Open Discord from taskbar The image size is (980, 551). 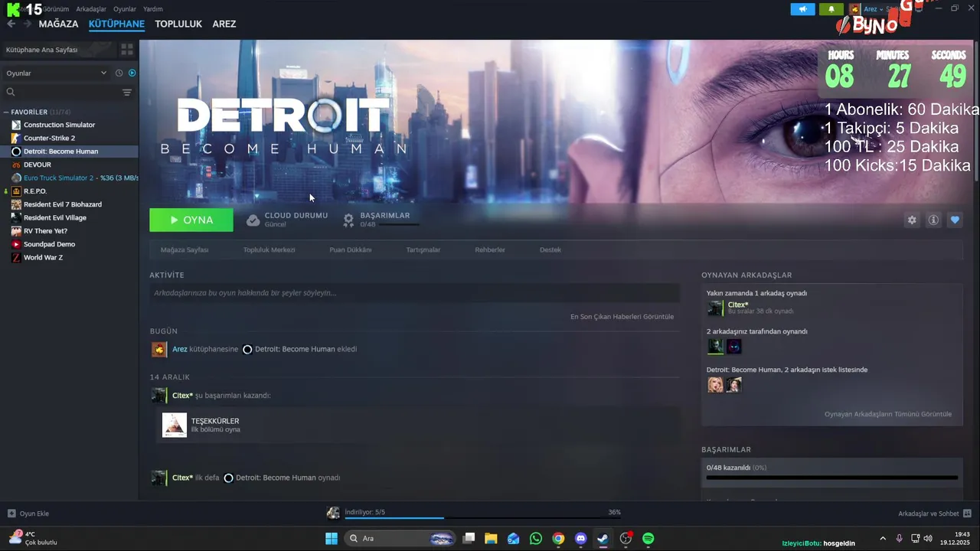click(580, 539)
